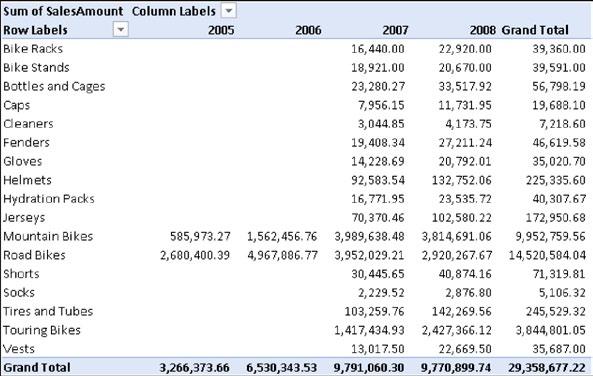
Task: Click Helmets total 225,335.60
Action: (x=556, y=180)
